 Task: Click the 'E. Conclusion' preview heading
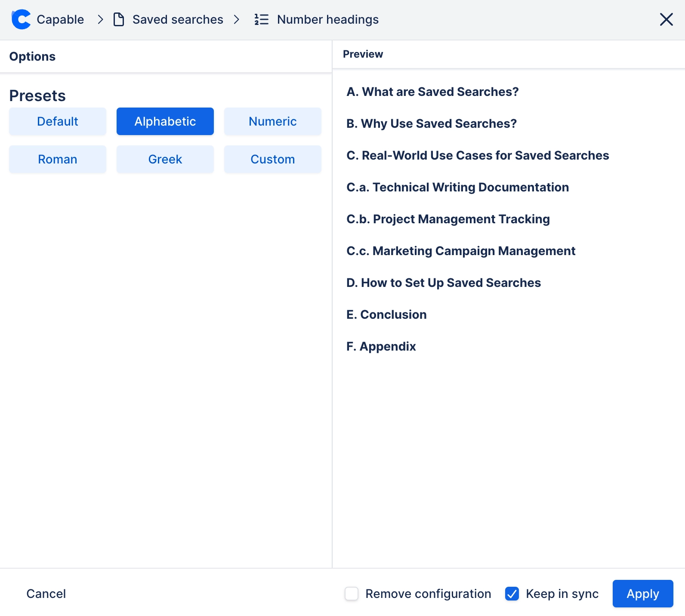click(386, 314)
